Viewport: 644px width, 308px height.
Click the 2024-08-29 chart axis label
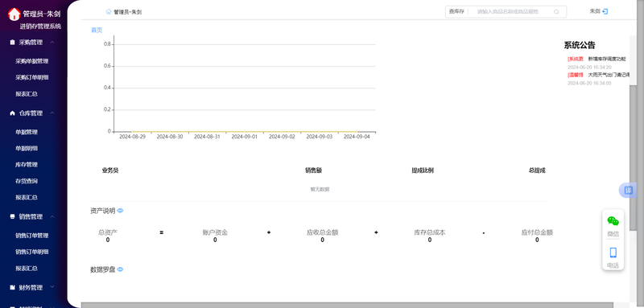pos(132,137)
